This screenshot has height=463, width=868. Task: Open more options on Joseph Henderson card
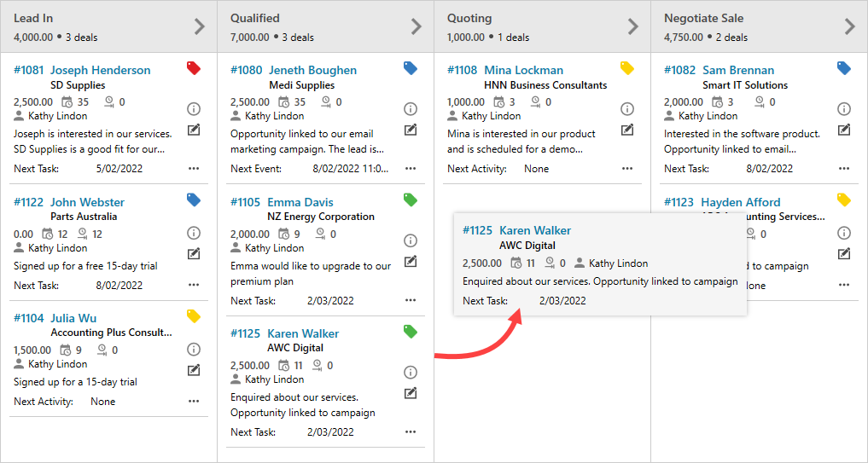(194, 169)
